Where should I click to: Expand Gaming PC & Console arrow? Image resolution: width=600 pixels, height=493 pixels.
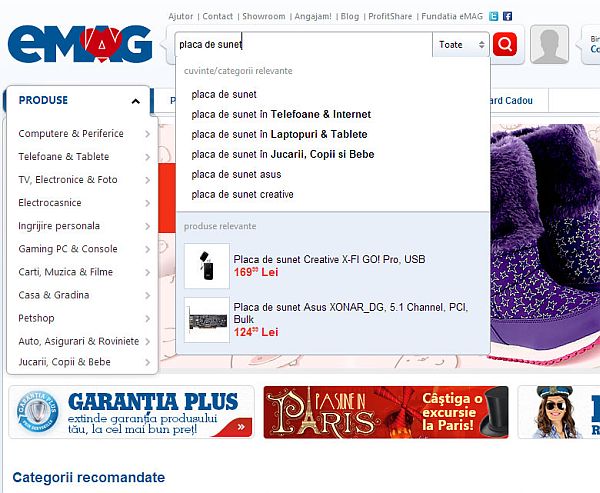coord(147,249)
